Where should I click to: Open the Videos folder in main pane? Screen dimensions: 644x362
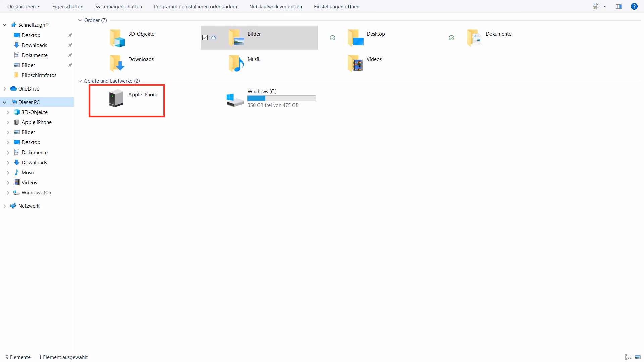coord(356,63)
